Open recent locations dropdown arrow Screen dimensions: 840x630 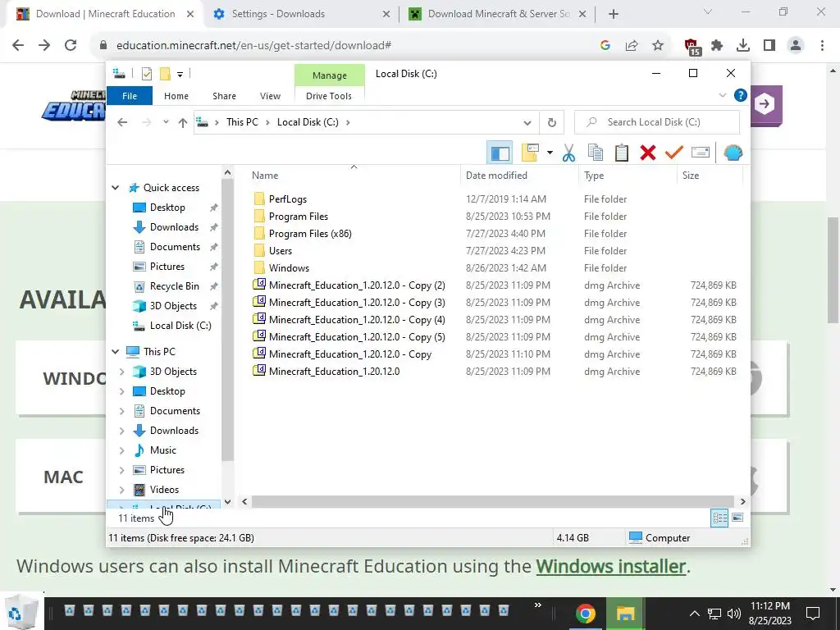click(166, 122)
